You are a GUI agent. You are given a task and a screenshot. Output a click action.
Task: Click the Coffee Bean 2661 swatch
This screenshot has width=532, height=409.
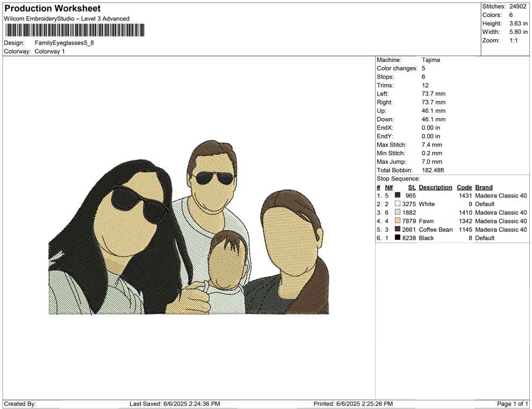(x=397, y=229)
